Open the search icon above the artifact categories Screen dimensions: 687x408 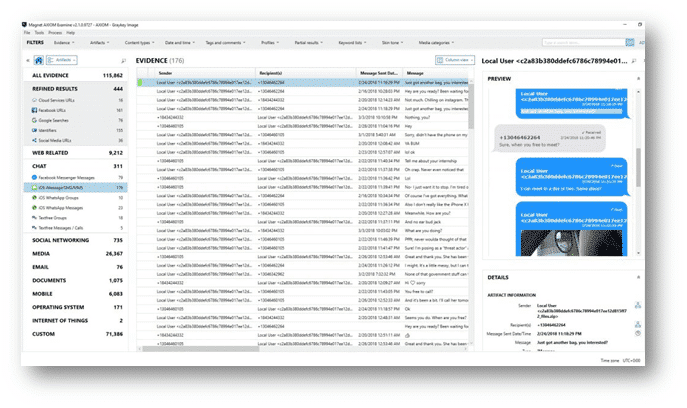(x=124, y=60)
